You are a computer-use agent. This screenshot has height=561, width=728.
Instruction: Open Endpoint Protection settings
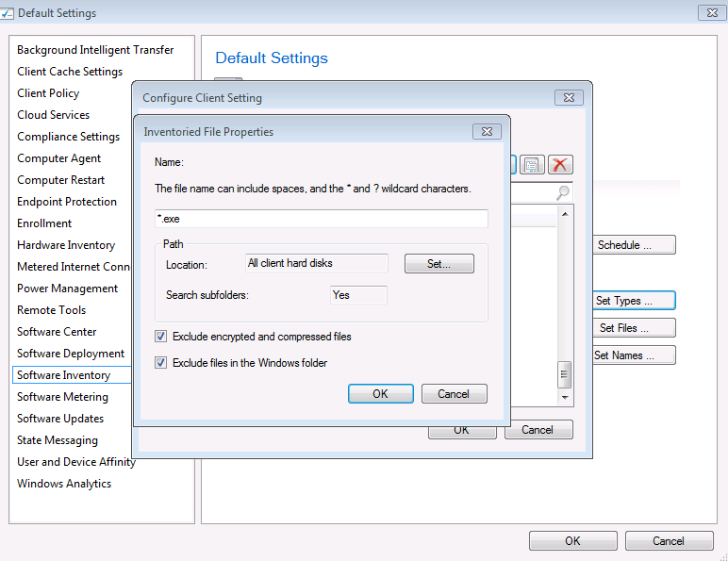click(67, 202)
